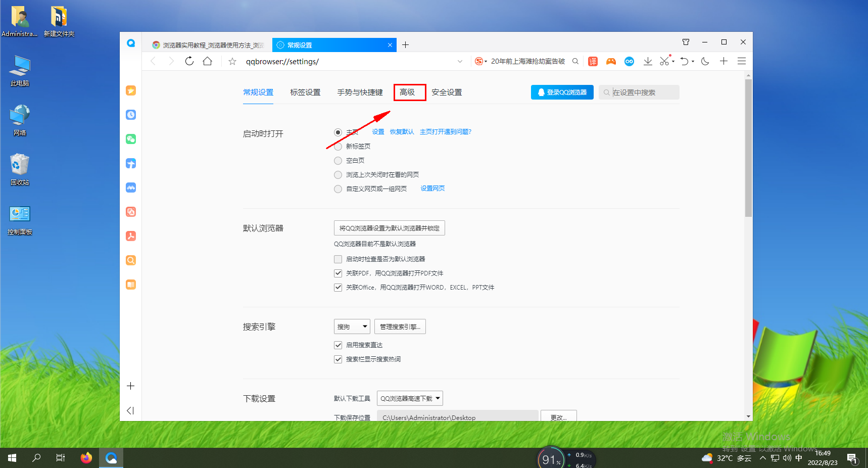The width and height of the screenshot is (868, 468).
Task: Click the plus icon in the toolbar
Action: point(724,61)
